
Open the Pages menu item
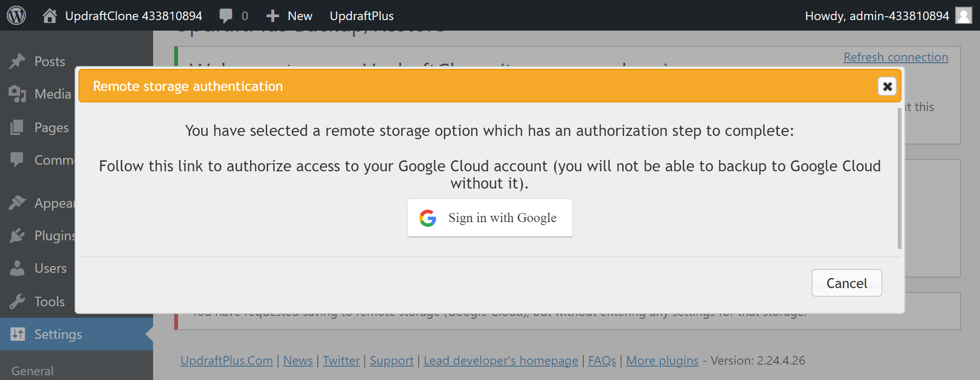point(51,128)
